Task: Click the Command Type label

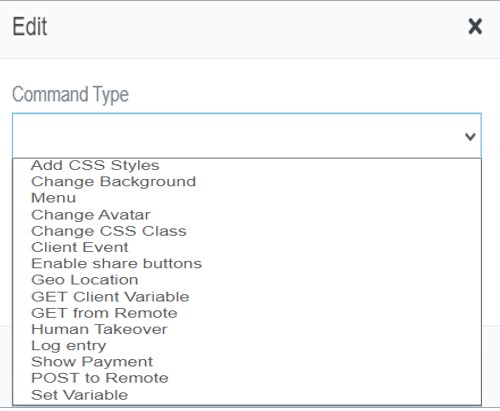Action: click(70, 95)
